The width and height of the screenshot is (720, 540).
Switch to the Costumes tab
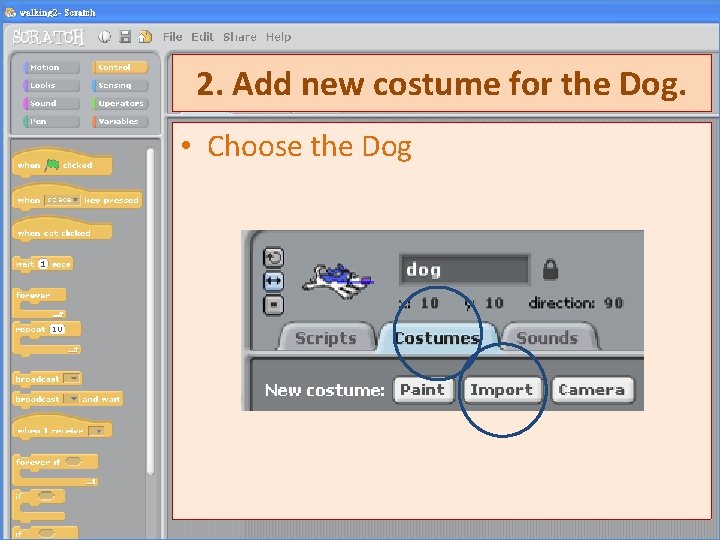click(437, 338)
